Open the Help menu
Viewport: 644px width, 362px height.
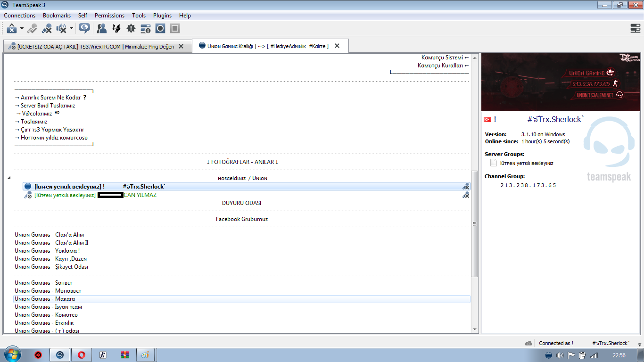click(x=185, y=16)
